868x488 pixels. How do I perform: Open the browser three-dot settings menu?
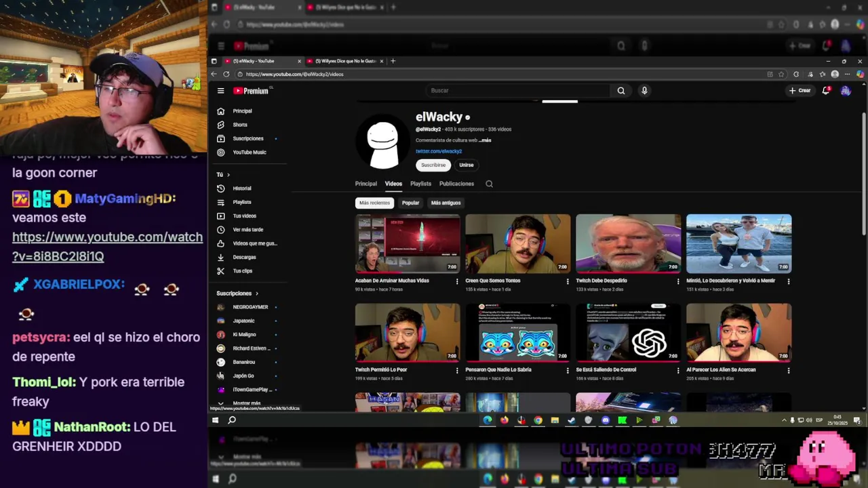847,74
